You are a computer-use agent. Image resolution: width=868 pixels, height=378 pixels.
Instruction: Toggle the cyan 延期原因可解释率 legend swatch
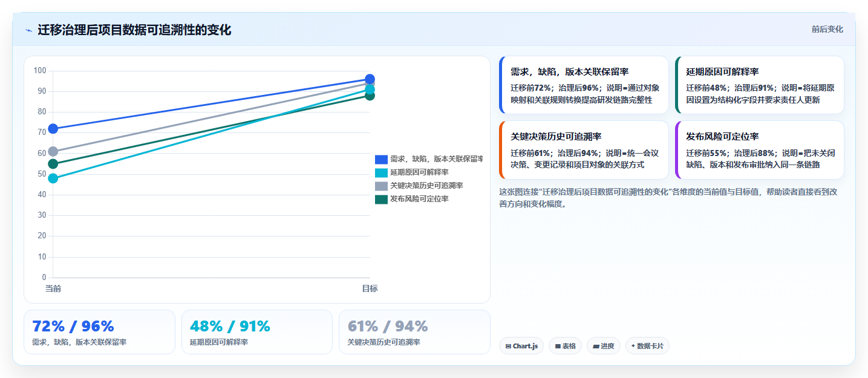(x=381, y=172)
